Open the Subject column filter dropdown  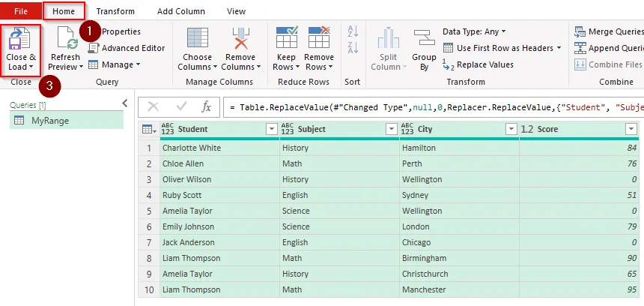coord(392,129)
